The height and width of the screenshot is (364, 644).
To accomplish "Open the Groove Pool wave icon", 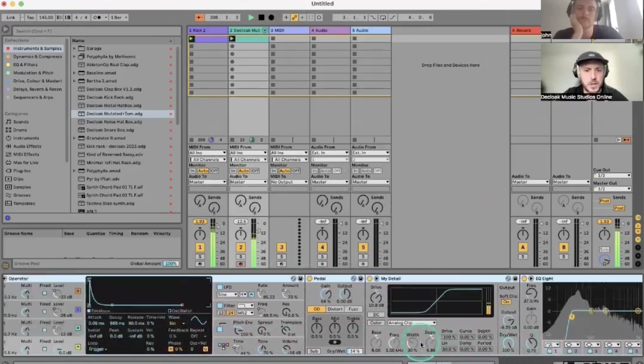I will pyautogui.click(x=5, y=266).
